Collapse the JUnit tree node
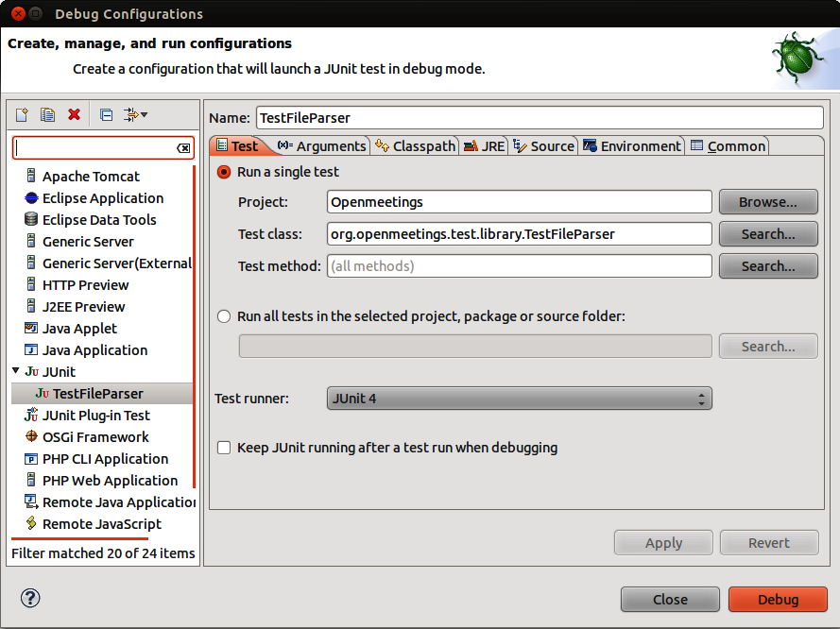This screenshot has width=840, height=629. coord(15,370)
